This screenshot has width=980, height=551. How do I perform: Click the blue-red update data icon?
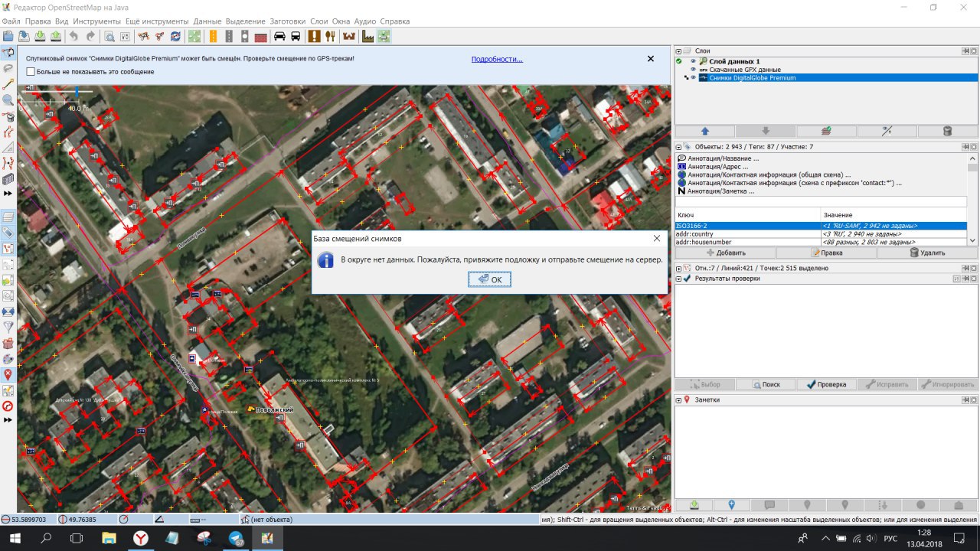click(x=176, y=36)
